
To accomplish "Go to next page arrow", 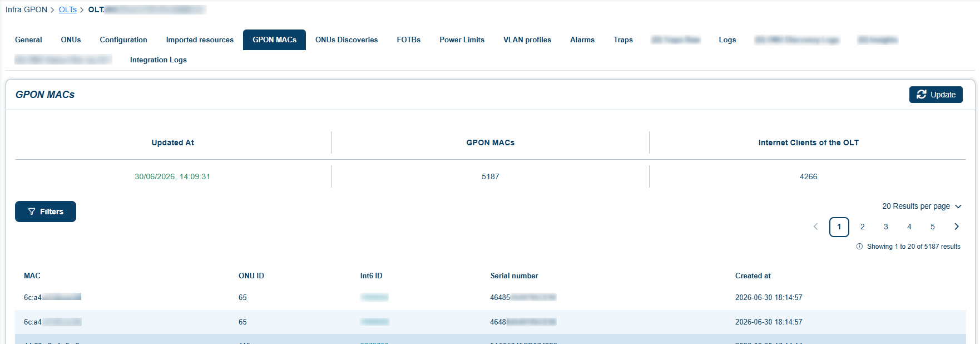I will point(957,227).
